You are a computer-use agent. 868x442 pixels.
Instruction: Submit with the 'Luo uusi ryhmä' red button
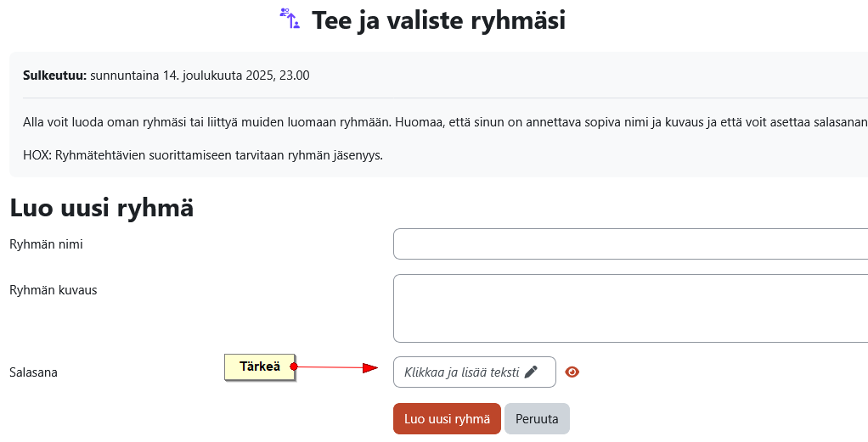coord(447,419)
